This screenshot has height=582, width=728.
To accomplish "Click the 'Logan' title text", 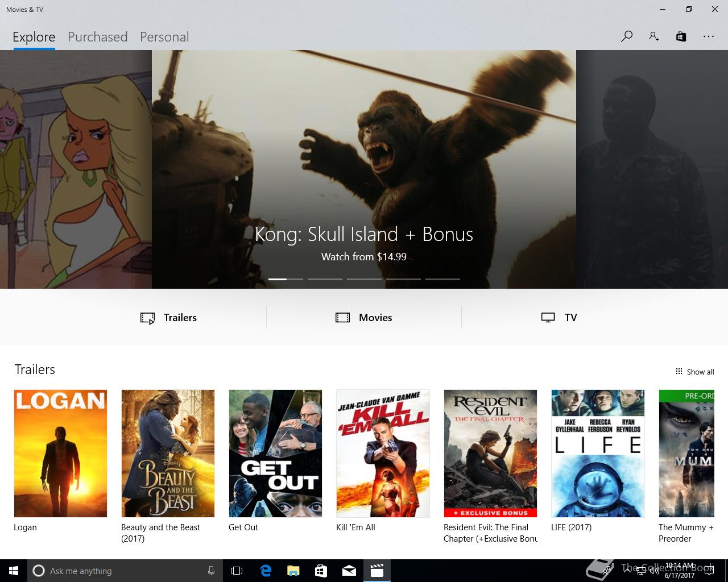I will [x=25, y=527].
